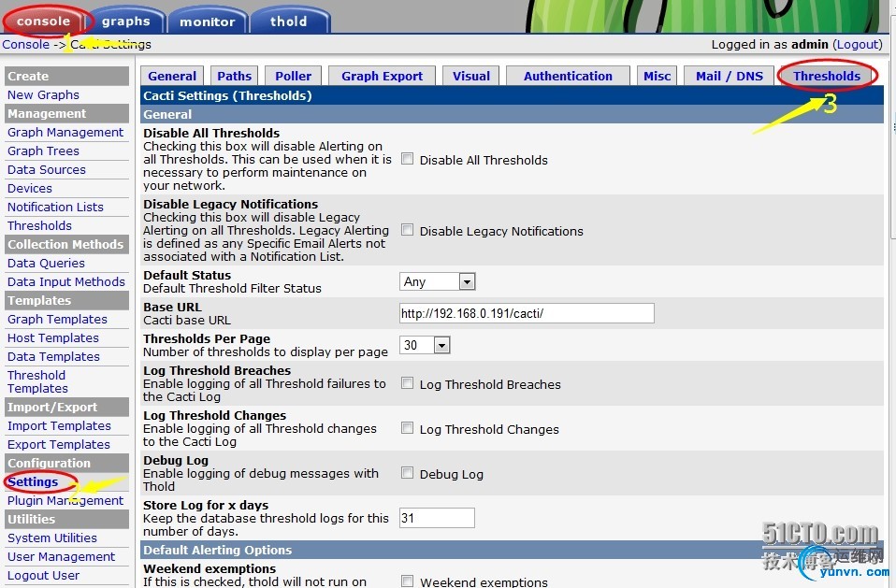896x588 pixels.
Task: Select the Mail / DNS settings tab
Action: 730,76
